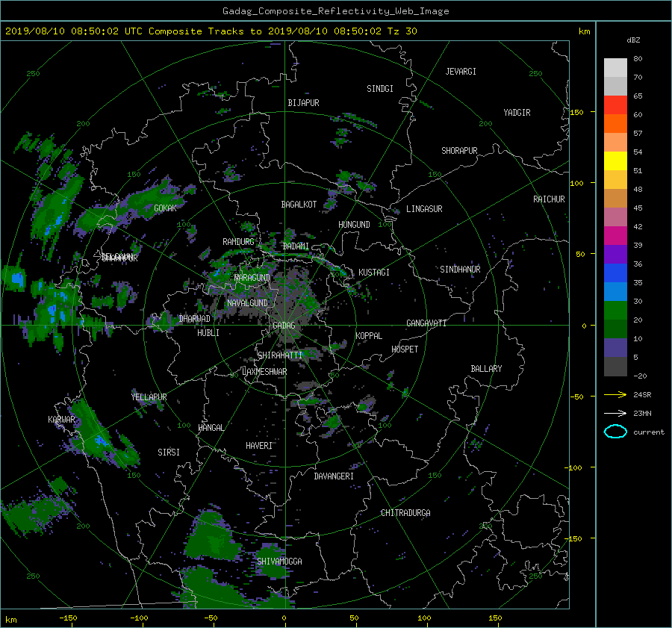Click the RAICHUR city label
The width and height of the screenshot is (672, 628).
(549, 199)
